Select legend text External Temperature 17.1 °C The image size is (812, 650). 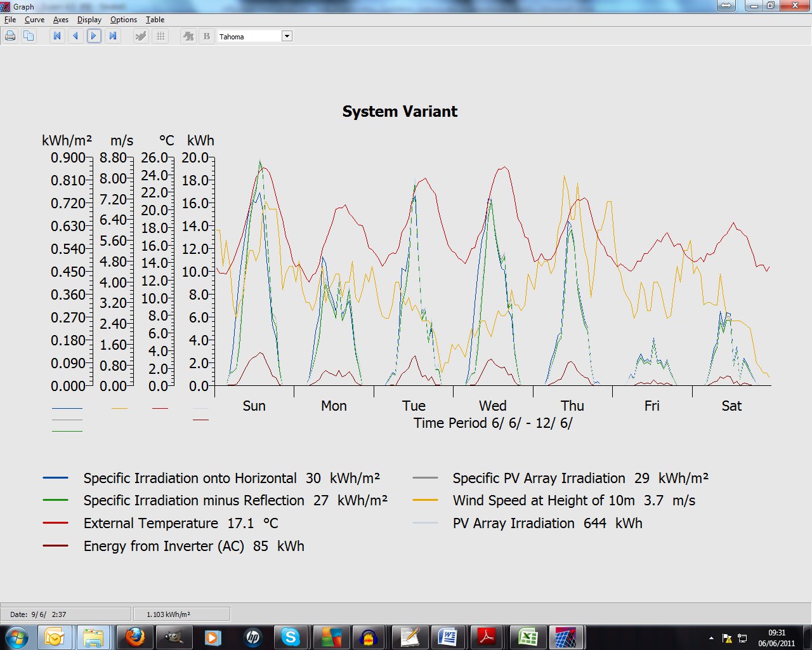[181, 524]
